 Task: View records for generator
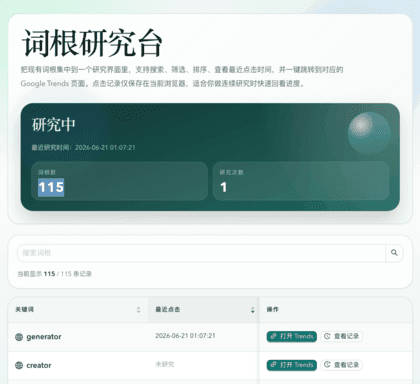342,336
